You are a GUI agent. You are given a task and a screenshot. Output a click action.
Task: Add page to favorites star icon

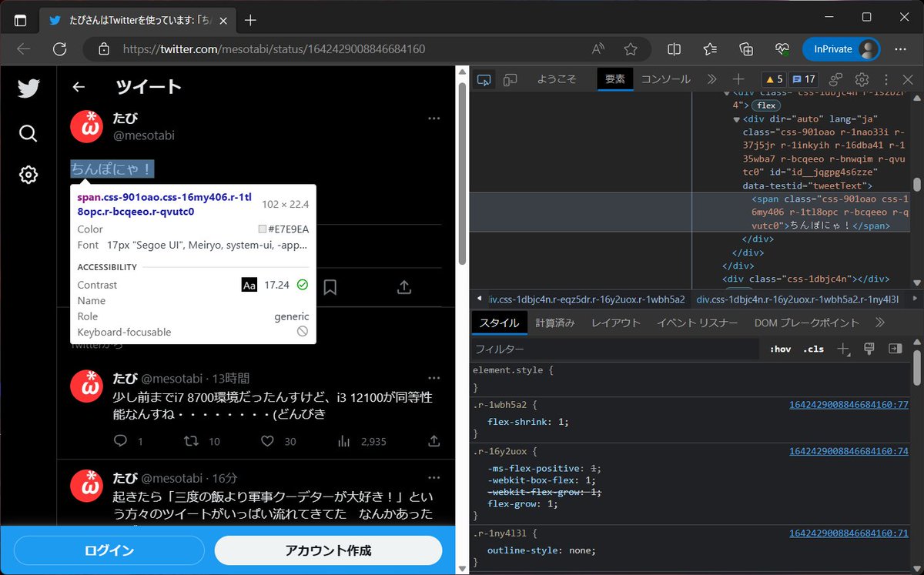click(x=631, y=49)
